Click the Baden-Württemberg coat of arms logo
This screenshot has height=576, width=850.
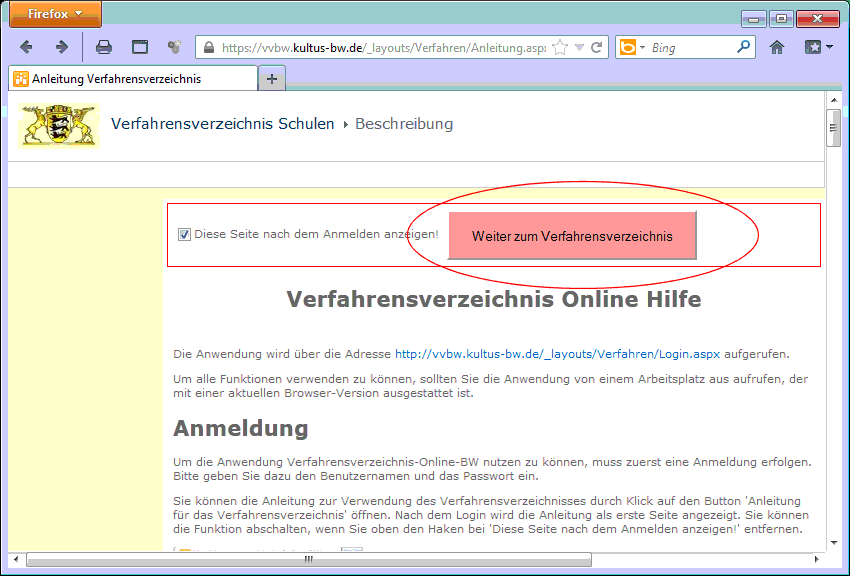point(59,125)
